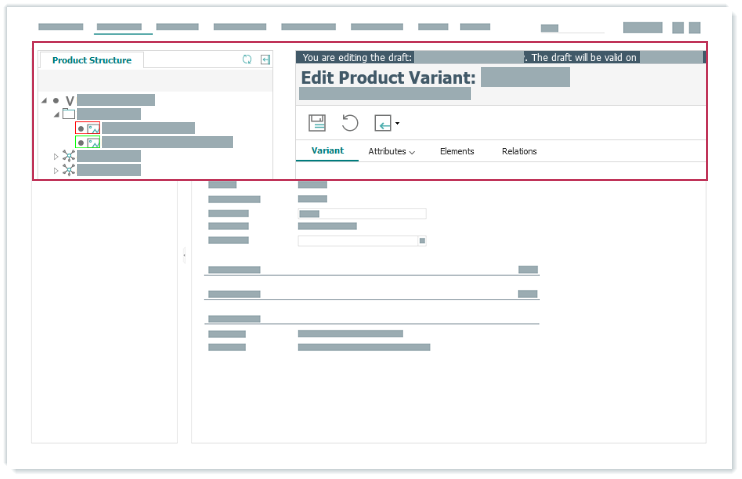Click the Save icon in the toolbar
Screen dimensions: 742x479
click(x=317, y=123)
